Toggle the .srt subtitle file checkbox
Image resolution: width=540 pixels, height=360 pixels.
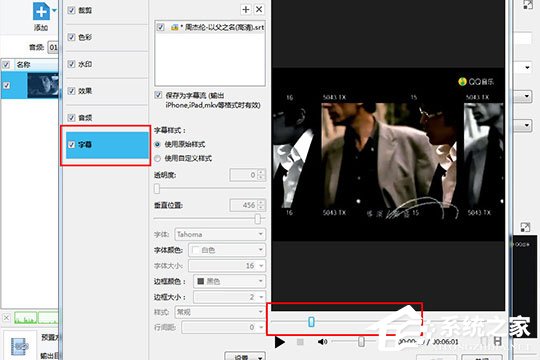160,27
